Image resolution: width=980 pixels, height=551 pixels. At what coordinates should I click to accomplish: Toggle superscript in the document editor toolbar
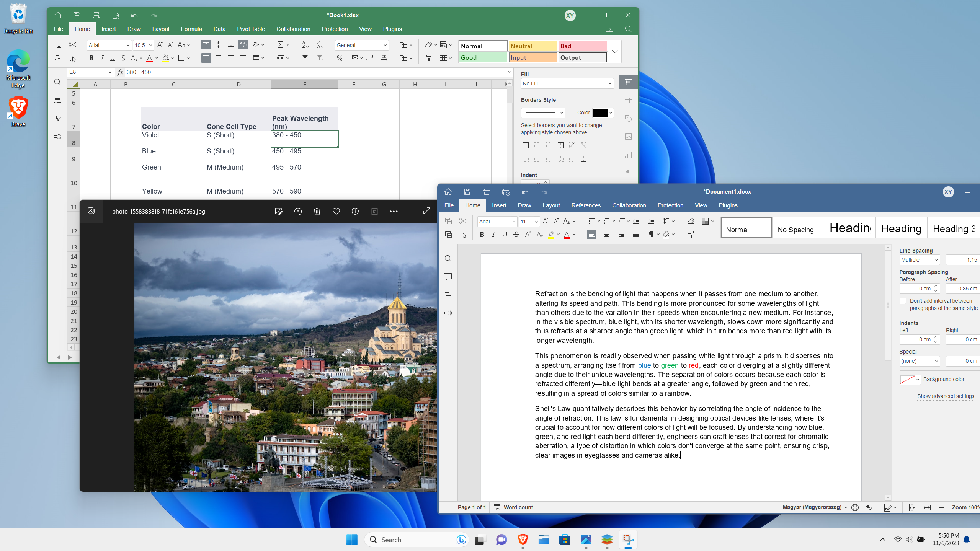tap(528, 235)
